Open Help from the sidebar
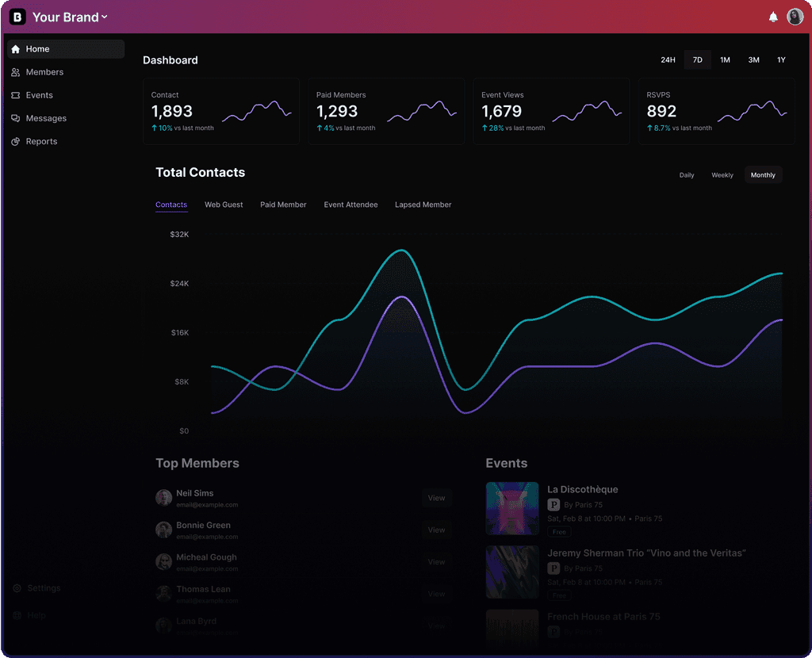The height and width of the screenshot is (658, 812). tap(36, 615)
